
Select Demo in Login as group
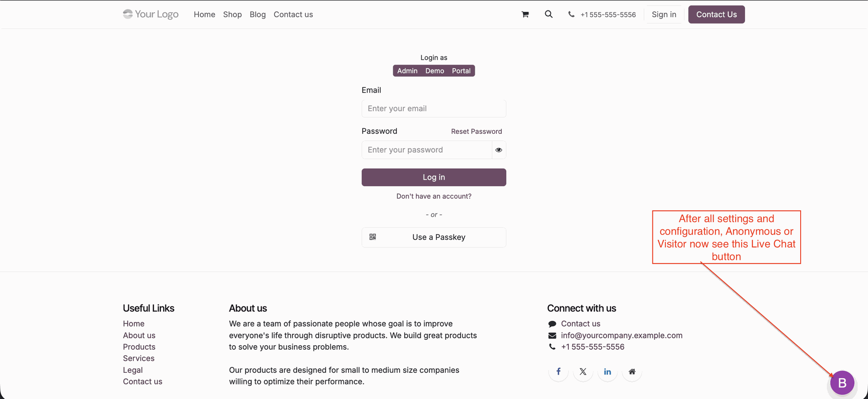434,71
